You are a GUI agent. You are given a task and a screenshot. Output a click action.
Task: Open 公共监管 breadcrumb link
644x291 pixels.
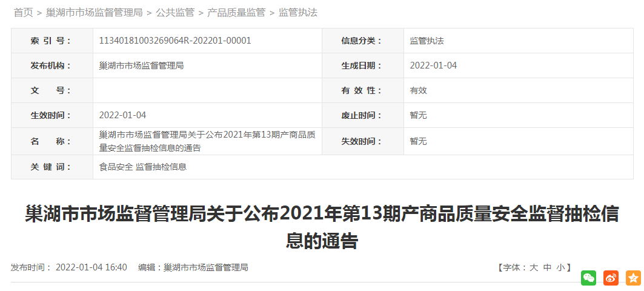coord(175,13)
